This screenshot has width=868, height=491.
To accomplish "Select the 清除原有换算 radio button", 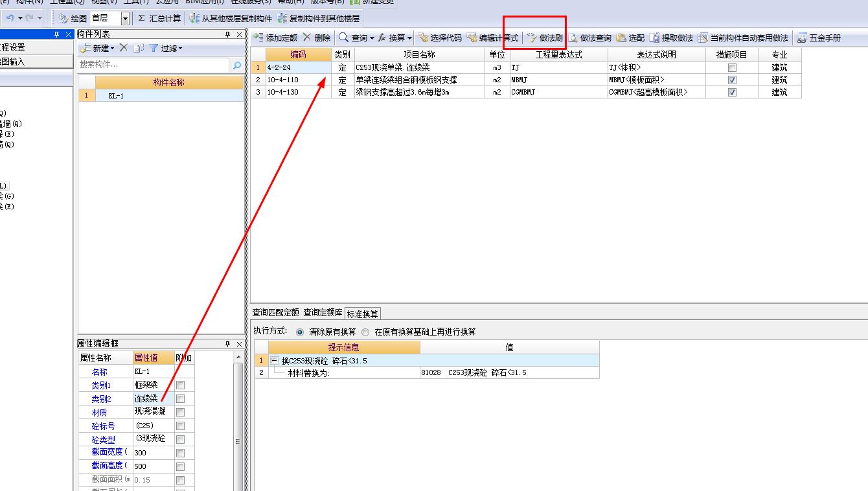I will pyautogui.click(x=299, y=332).
